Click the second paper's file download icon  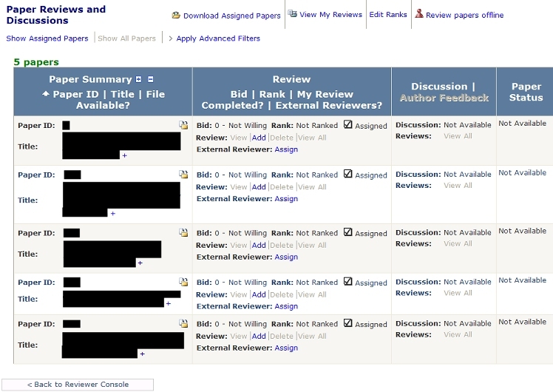183,175
